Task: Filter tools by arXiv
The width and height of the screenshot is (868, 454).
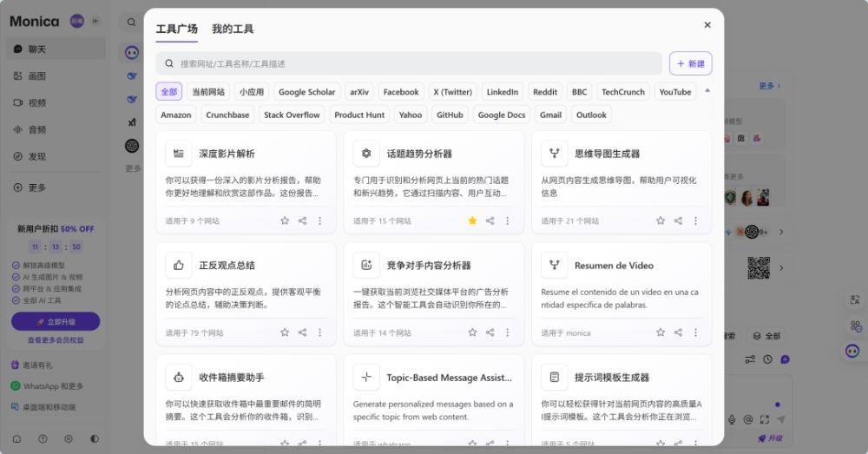Action: (359, 92)
